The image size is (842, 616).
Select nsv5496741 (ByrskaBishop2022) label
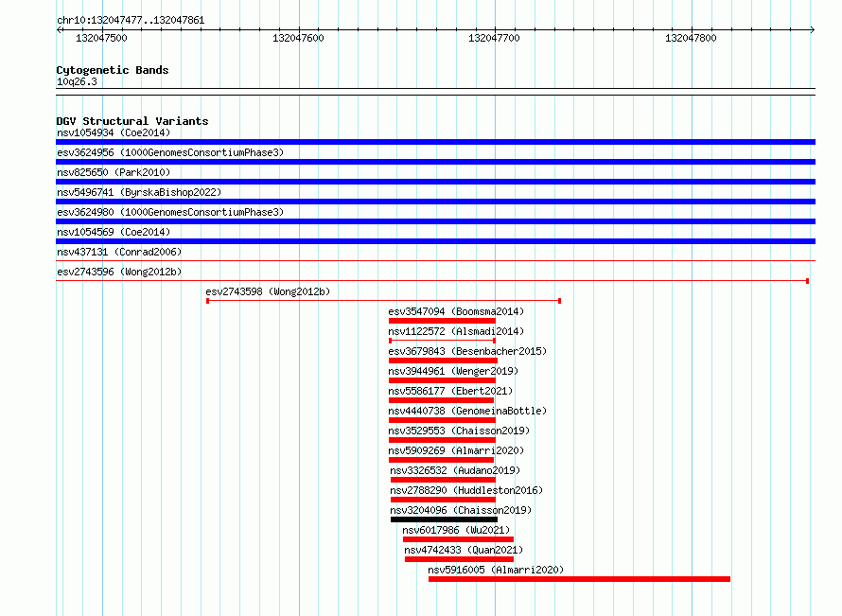(139, 192)
